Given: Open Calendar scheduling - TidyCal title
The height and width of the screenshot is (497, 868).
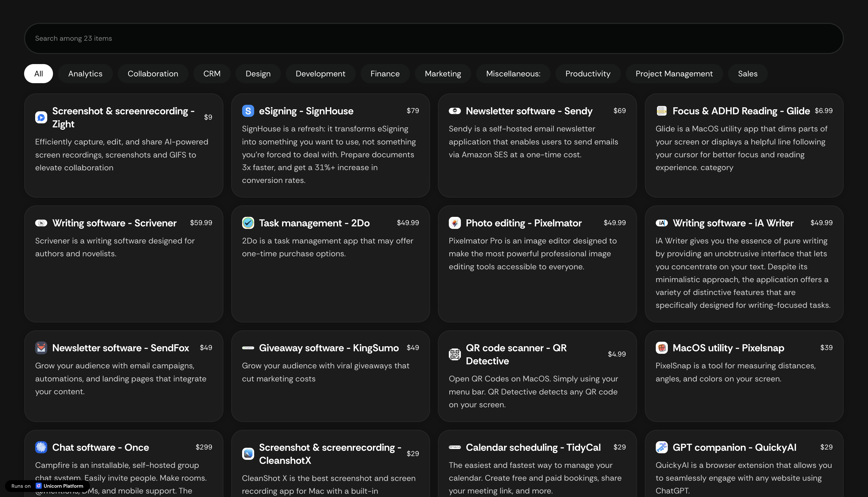Looking at the screenshot, I should pyautogui.click(x=533, y=447).
